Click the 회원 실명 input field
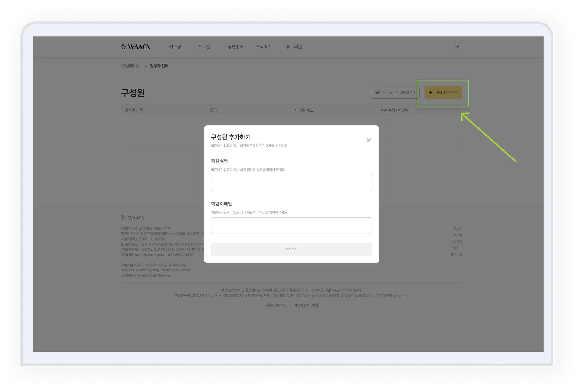This screenshot has height=392, width=580. click(x=291, y=183)
